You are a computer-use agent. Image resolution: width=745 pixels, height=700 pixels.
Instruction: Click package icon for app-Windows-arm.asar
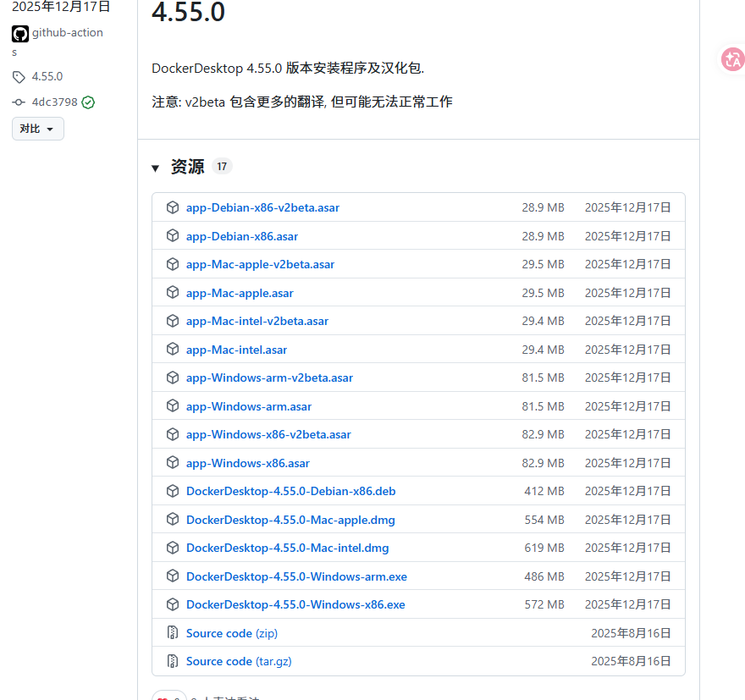tap(173, 406)
